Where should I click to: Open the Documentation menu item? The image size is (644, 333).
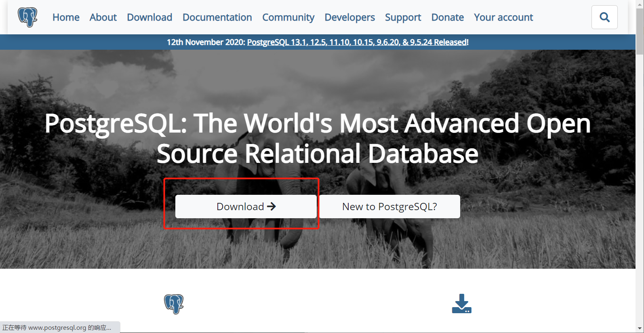pos(217,17)
